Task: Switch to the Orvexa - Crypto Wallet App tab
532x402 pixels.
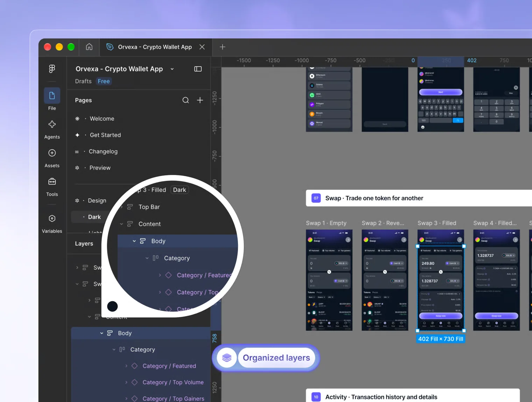Action: point(155,47)
